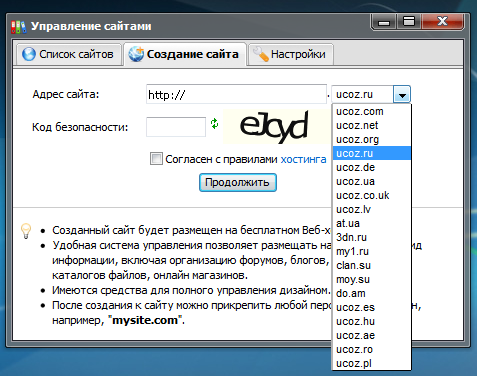Pick the highlighted ucoz.ru list entry

click(372, 153)
